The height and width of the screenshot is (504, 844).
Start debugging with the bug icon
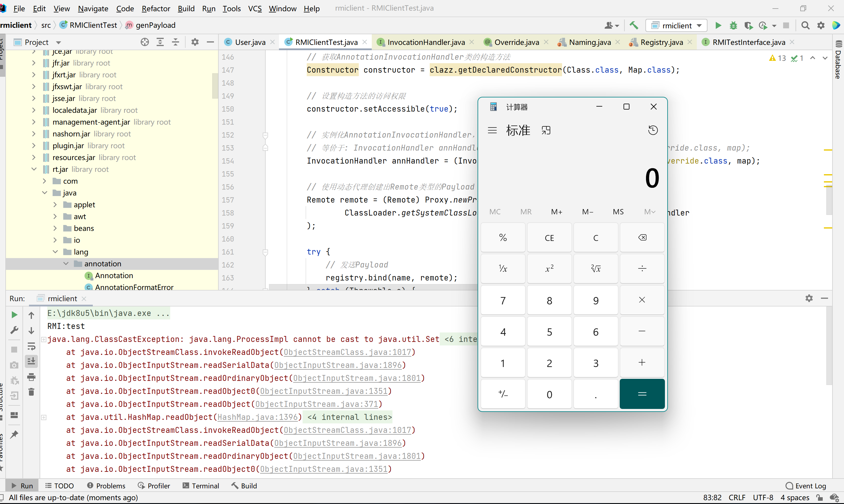pos(733,25)
